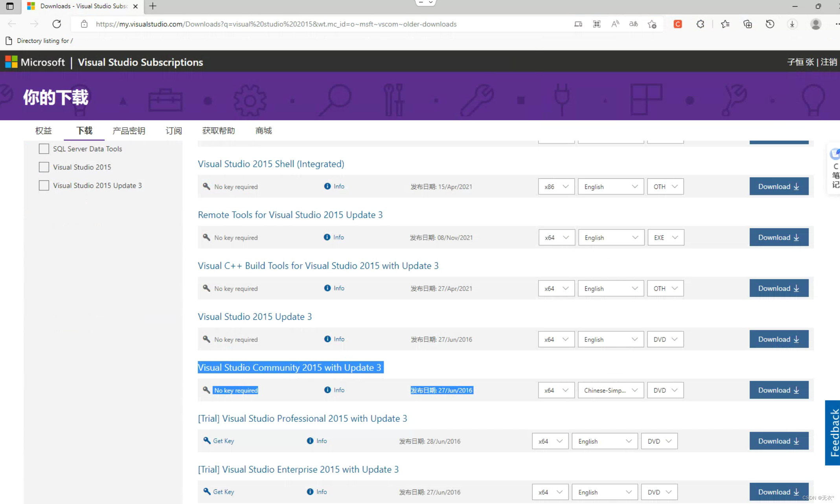Open x64 dropdown for Enterprise 2015 trial

[x=550, y=492]
